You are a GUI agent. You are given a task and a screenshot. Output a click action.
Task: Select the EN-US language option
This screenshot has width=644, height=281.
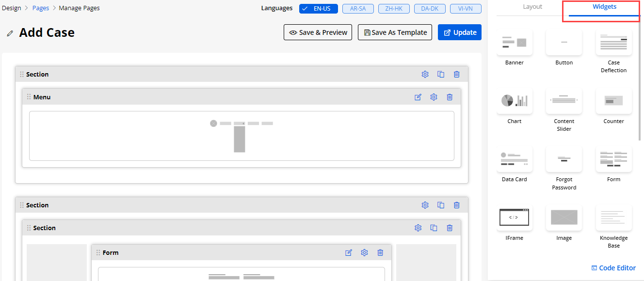pos(319,8)
